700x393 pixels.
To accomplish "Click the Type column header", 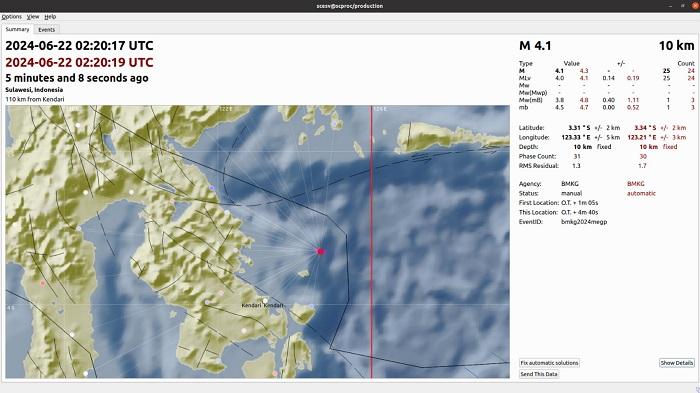I will (525, 63).
